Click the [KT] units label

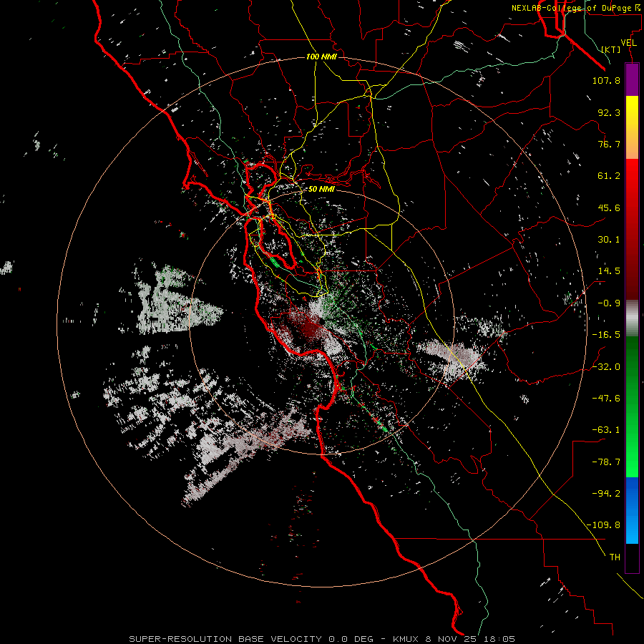(611, 49)
